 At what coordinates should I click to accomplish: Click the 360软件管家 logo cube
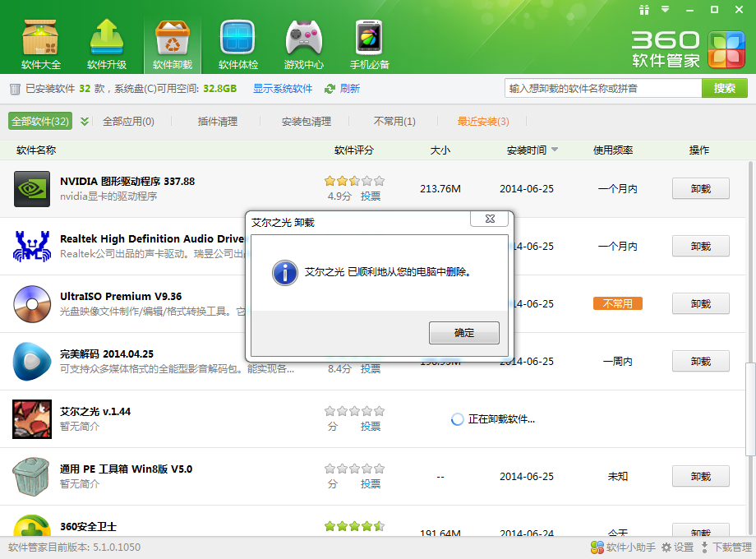(x=726, y=49)
